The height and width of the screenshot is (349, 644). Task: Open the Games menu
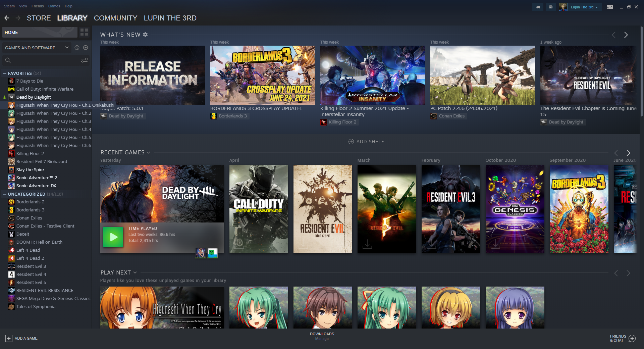click(54, 6)
